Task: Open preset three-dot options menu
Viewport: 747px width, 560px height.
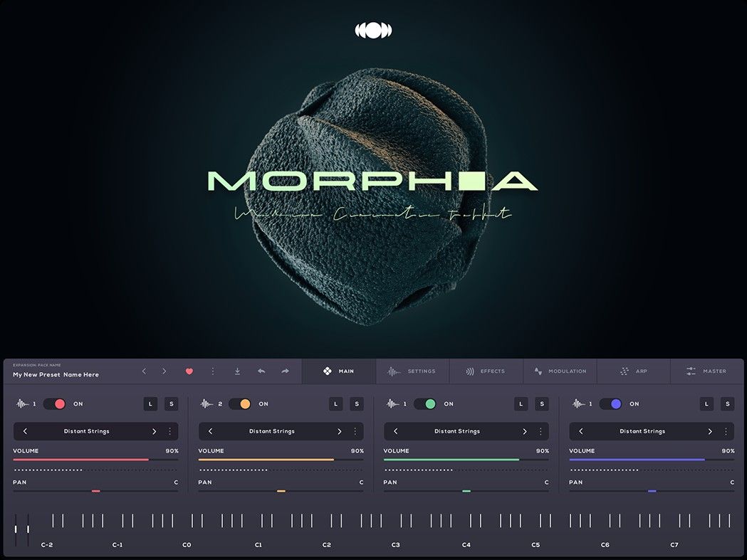Action: coord(212,371)
